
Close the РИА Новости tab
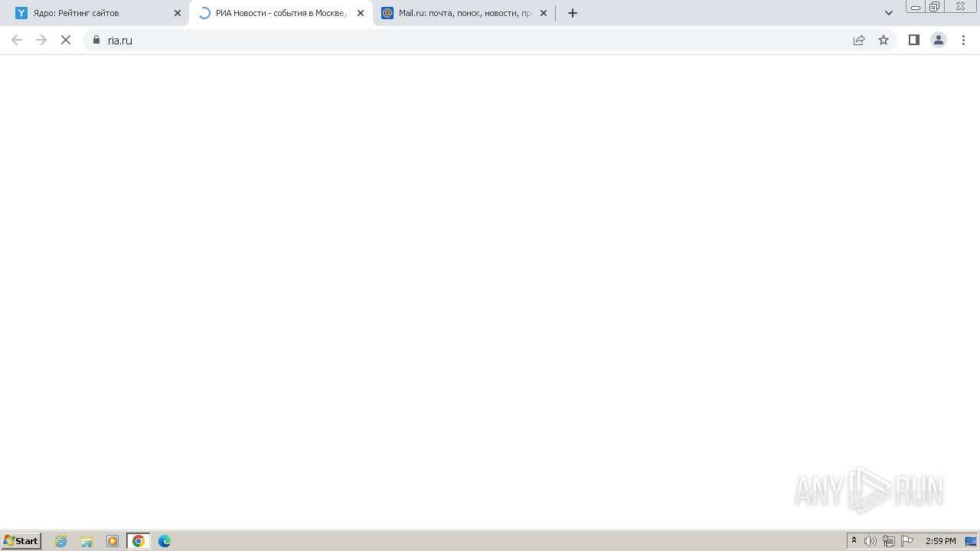click(361, 13)
